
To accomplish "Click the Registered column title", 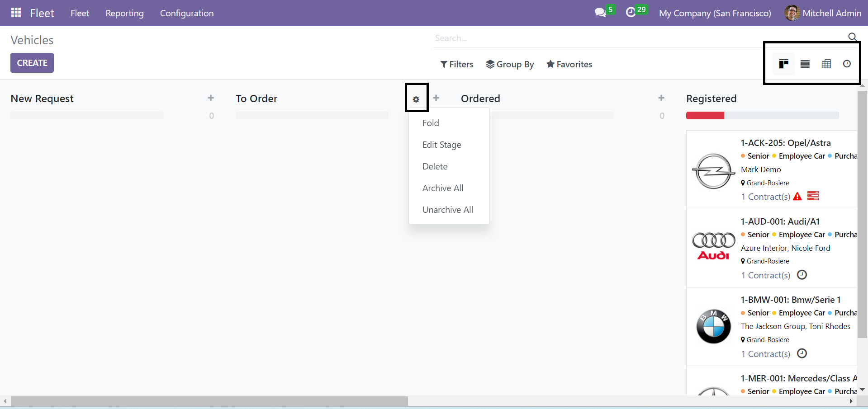I will pos(711,99).
